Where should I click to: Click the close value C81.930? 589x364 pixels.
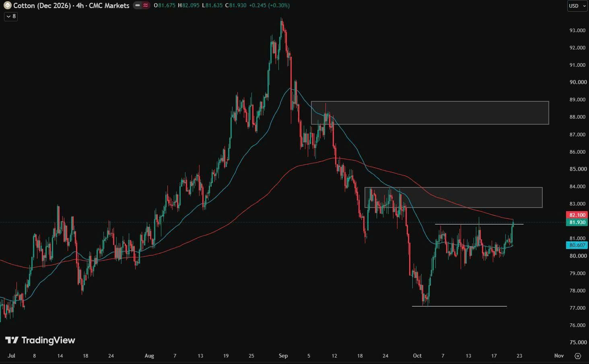pos(236,6)
